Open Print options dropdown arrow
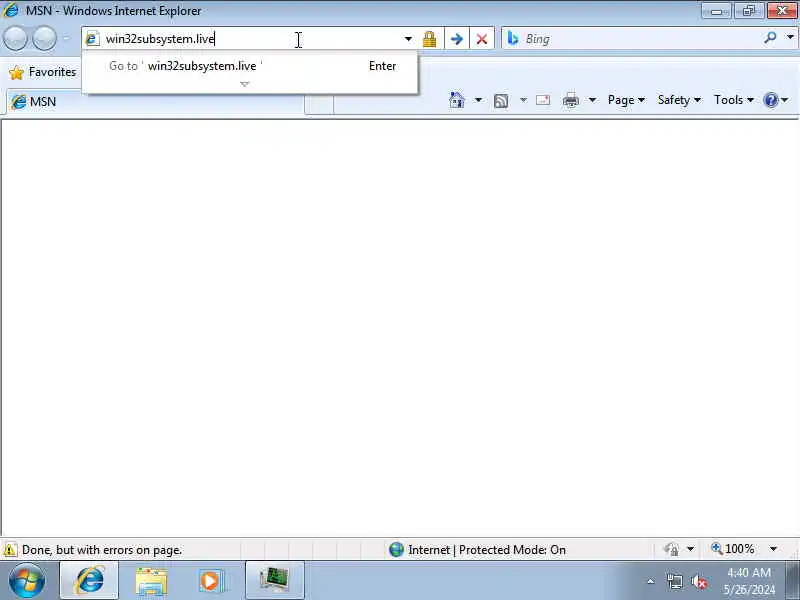 (592, 100)
